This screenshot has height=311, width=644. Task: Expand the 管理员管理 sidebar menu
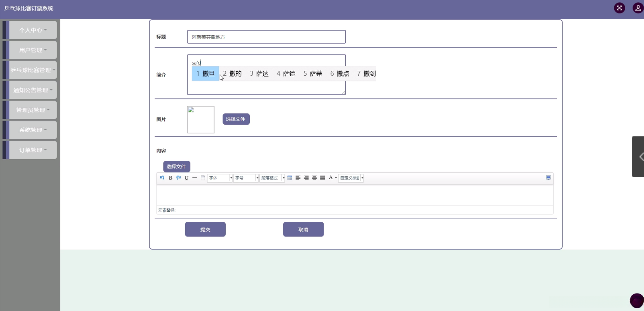tap(33, 110)
